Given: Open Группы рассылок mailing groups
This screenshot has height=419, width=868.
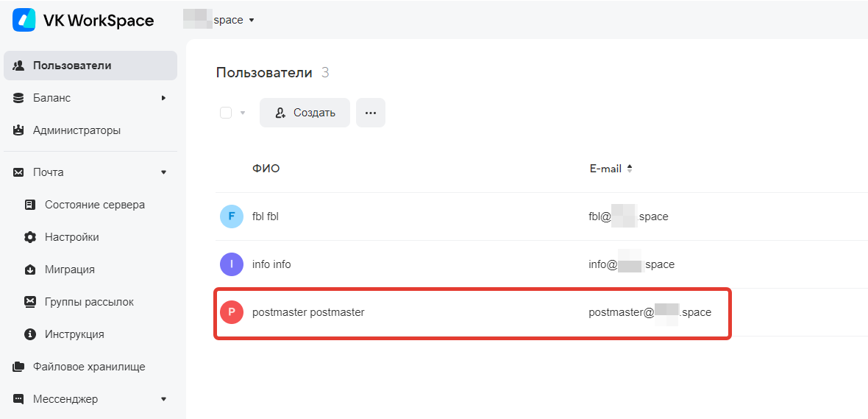Looking at the screenshot, I should [88, 302].
